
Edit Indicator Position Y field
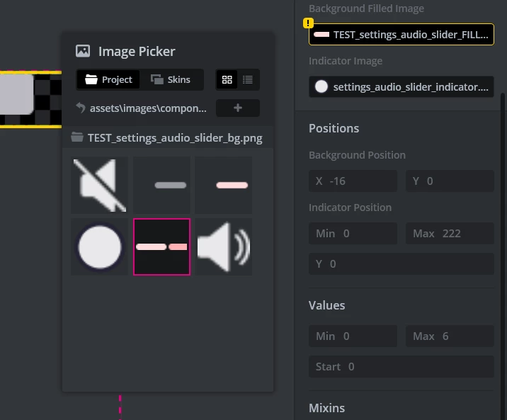click(x=401, y=264)
